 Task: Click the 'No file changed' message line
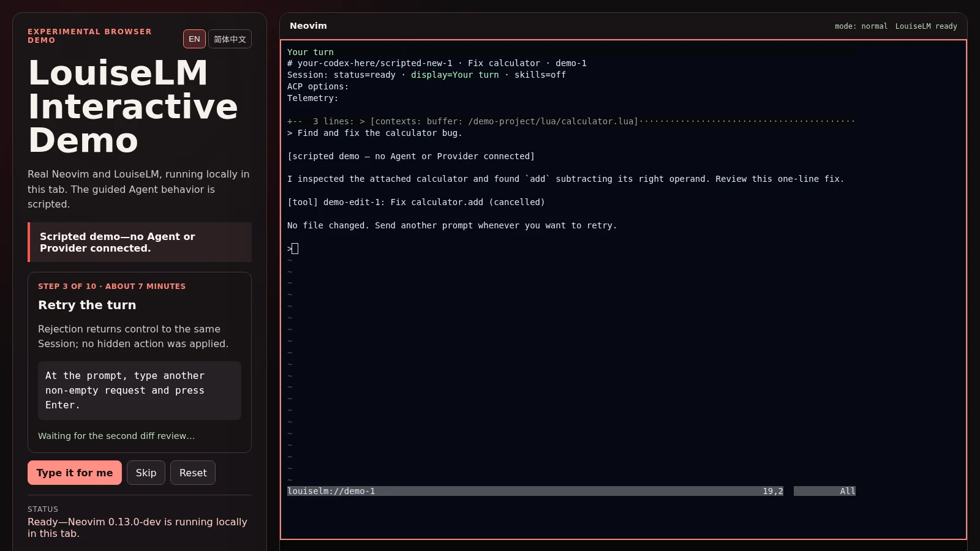click(452, 225)
